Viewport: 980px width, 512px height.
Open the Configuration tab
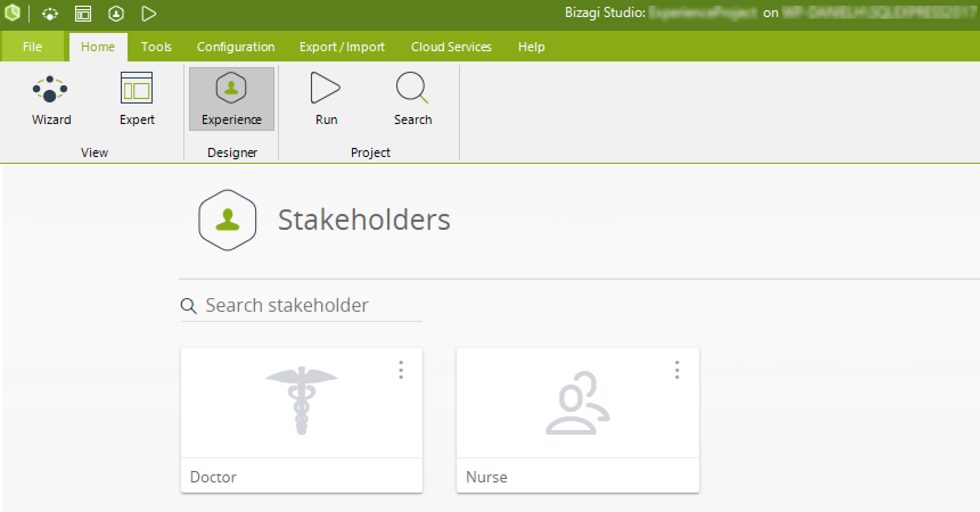[x=236, y=47]
